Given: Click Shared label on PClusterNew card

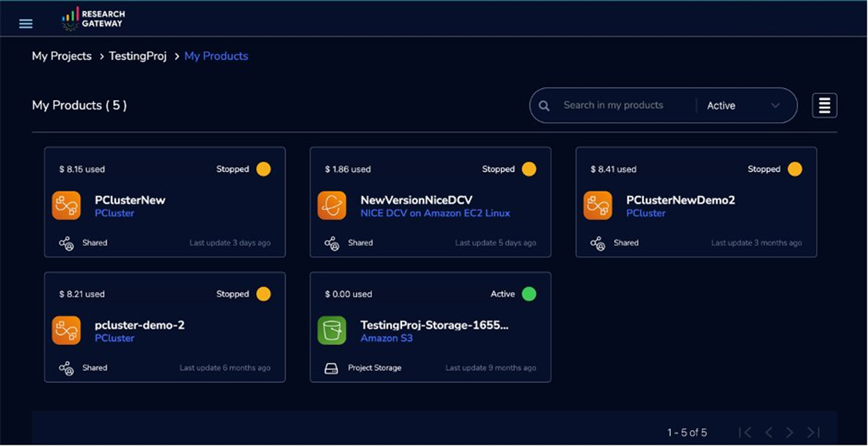Looking at the screenshot, I should pos(95,243).
